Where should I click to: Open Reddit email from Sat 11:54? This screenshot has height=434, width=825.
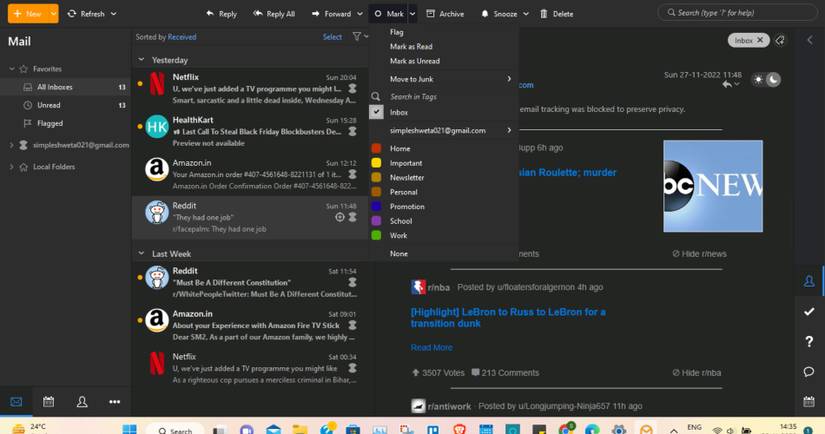[250, 282]
